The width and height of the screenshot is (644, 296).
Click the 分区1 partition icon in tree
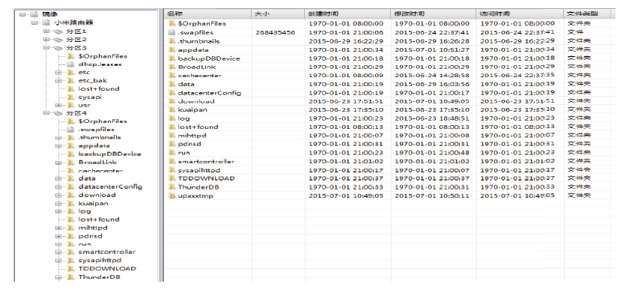(x=58, y=31)
